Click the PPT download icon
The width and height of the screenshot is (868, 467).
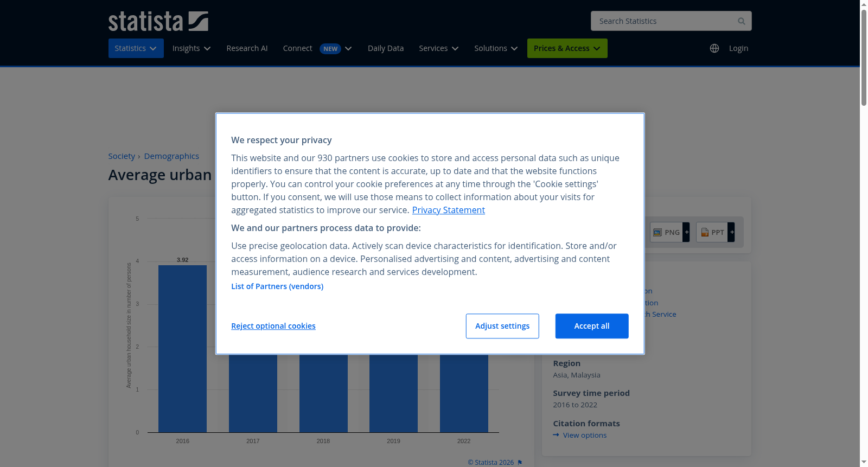pos(705,232)
